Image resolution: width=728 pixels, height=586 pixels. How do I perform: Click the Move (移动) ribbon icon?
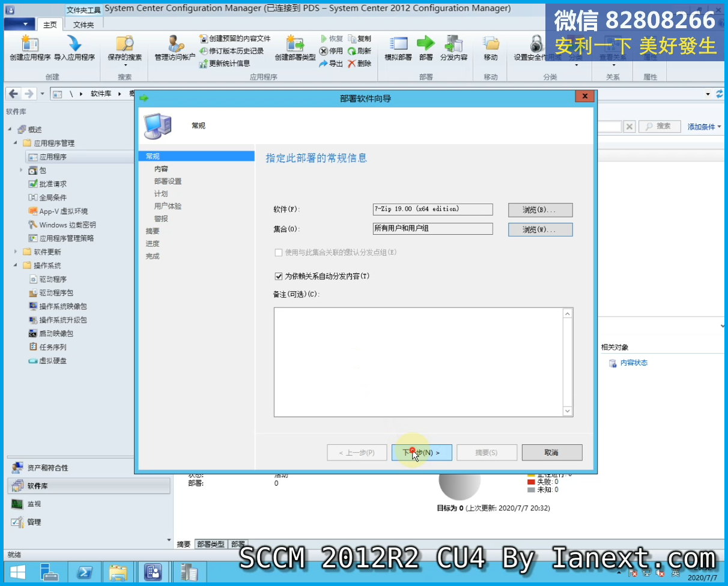click(x=491, y=49)
